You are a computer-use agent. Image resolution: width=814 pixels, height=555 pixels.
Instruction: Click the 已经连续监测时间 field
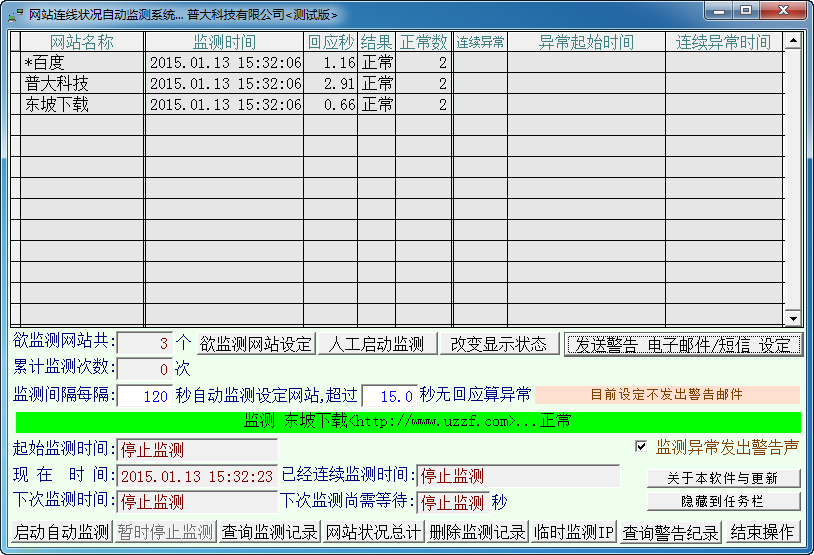518,476
